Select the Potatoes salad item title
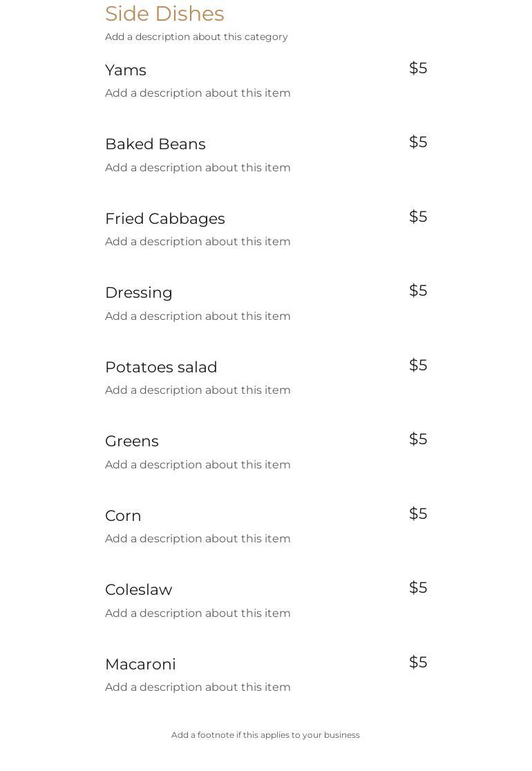Screen dimensions: 532x771 (x=161, y=368)
